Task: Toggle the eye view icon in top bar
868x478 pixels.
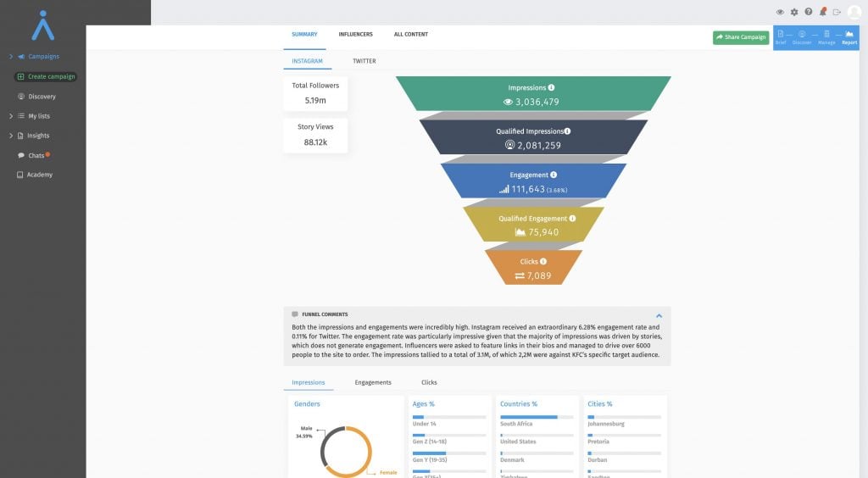Action: coord(780,12)
